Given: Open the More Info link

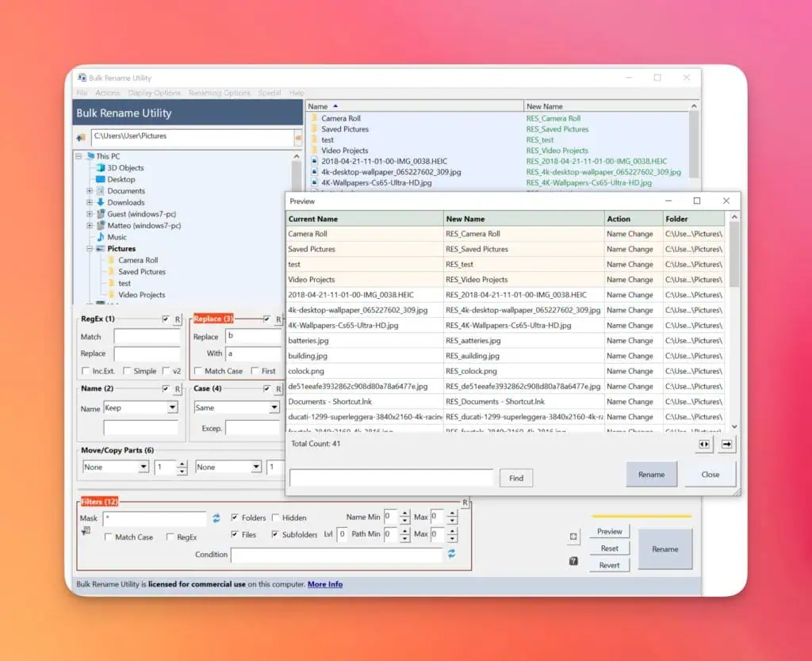Looking at the screenshot, I should (x=325, y=584).
